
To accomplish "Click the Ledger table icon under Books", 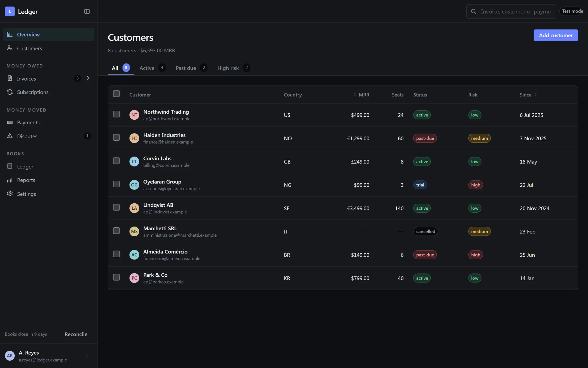I will click(10, 166).
